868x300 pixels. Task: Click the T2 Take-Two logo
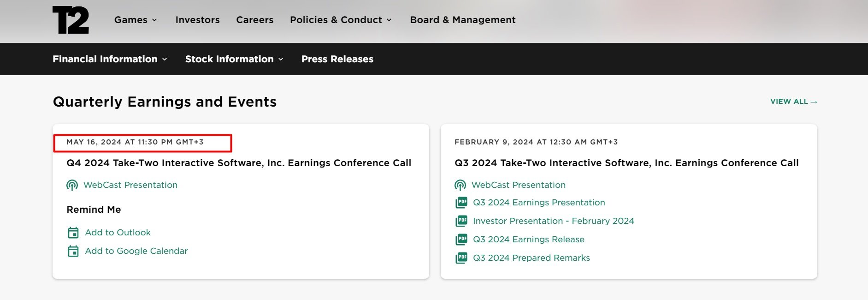71,20
